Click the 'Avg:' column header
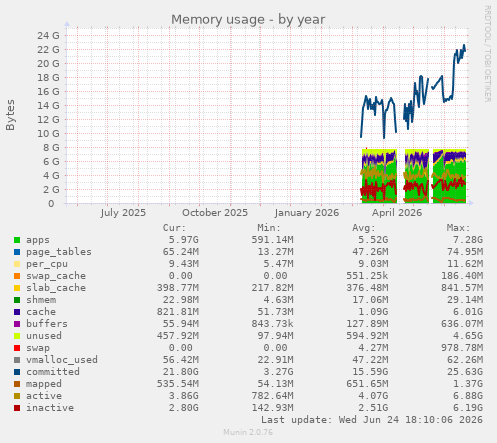The width and height of the screenshot is (497, 443). click(364, 228)
